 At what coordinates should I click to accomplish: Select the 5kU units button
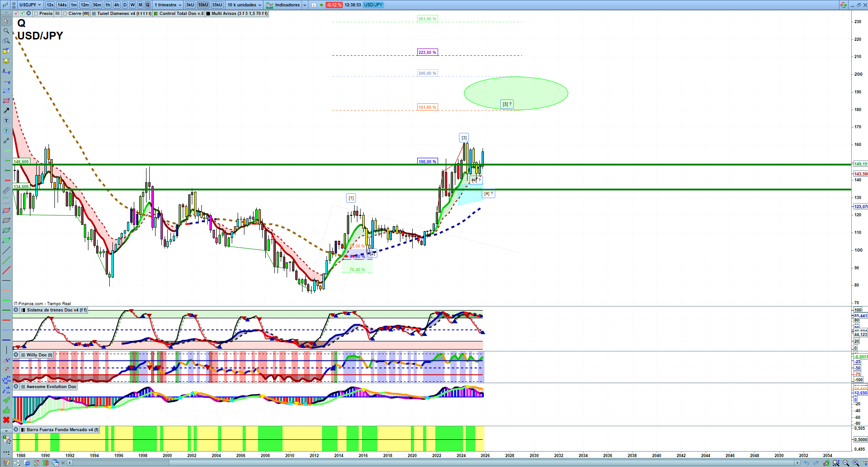coord(190,5)
